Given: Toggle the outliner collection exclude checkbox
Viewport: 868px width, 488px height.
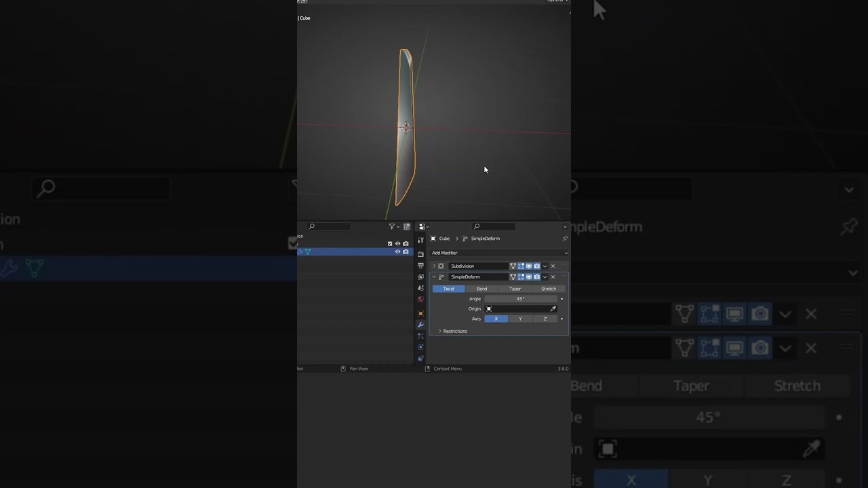Looking at the screenshot, I should [x=390, y=243].
